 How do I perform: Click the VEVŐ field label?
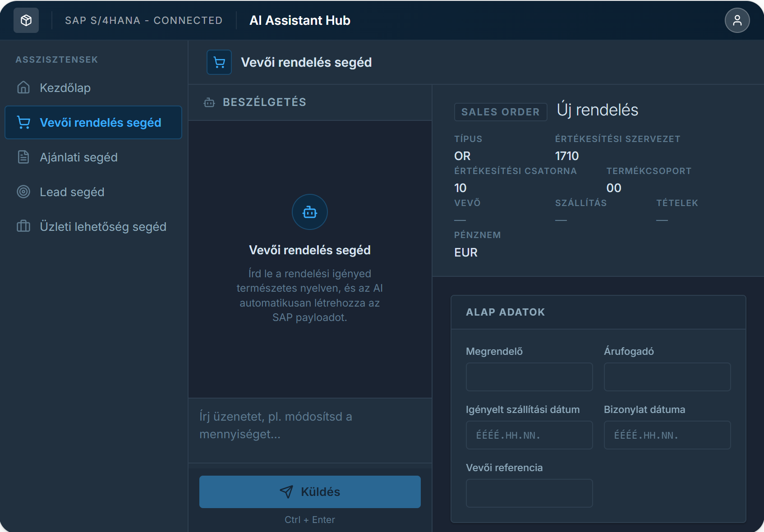[468, 203]
